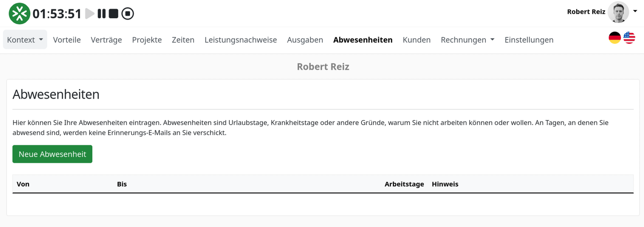Open the Vorteile tab
The image size is (644, 227).
point(67,40)
